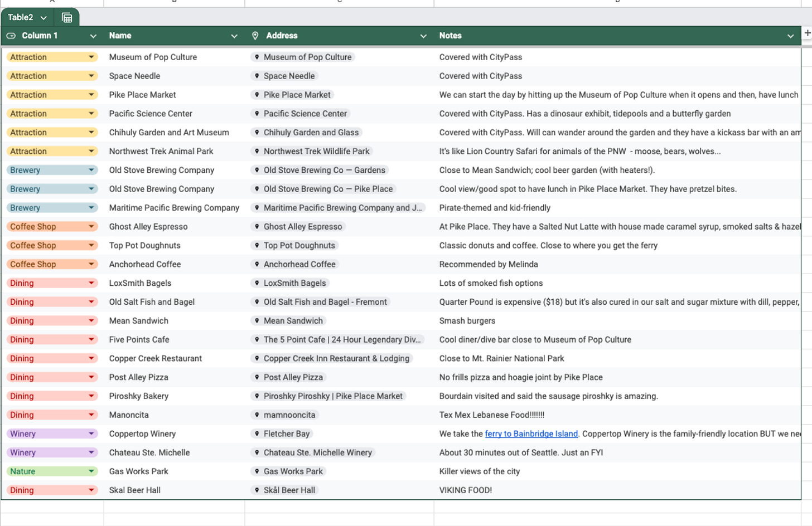Click the add column plus icon
The image size is (812, 526).
pos(807,33)
